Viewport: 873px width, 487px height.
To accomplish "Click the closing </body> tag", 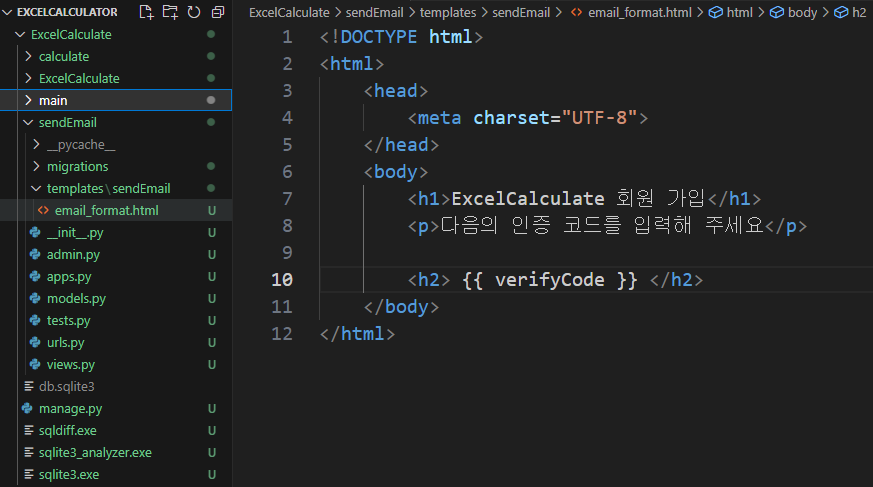I will click(x=401, y=307).
